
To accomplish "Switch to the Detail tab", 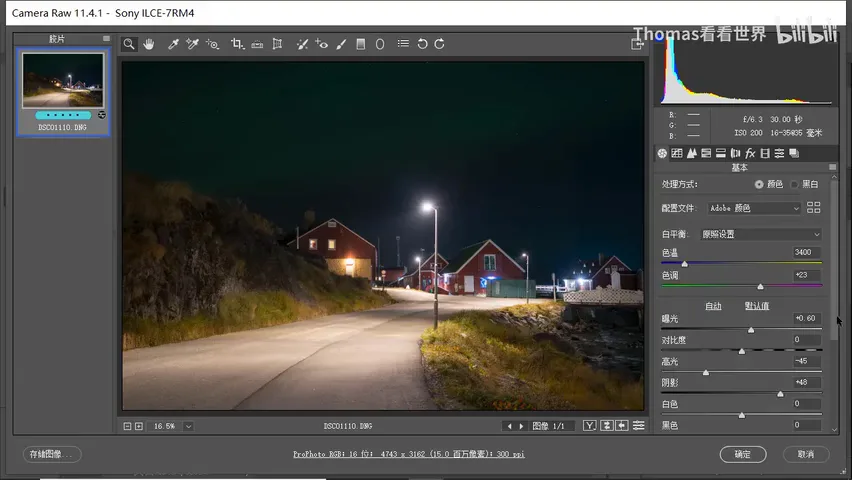I will click(691, 153).
